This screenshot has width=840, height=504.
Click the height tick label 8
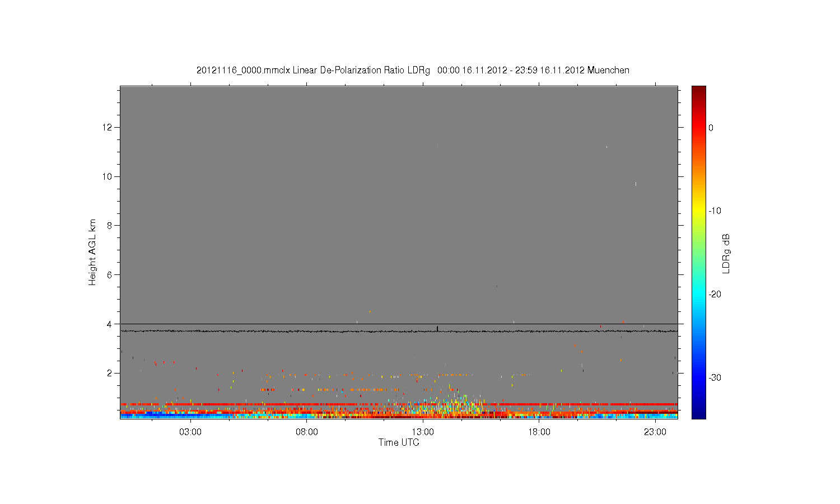(x=110, y=226)
